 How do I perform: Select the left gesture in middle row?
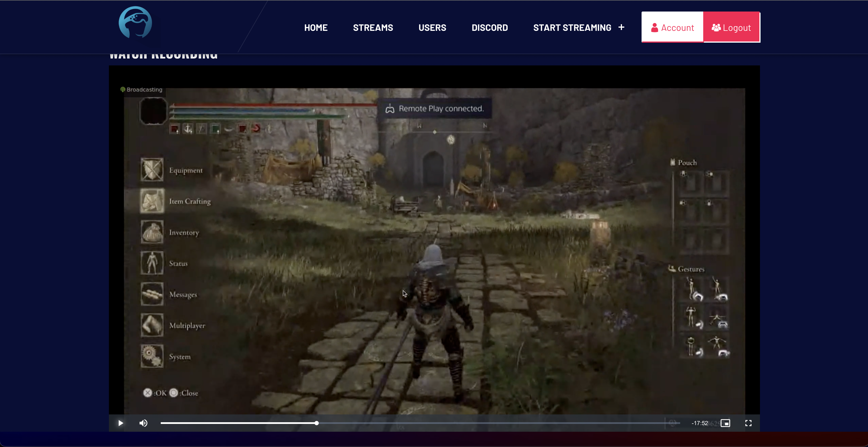pos(693,317)
